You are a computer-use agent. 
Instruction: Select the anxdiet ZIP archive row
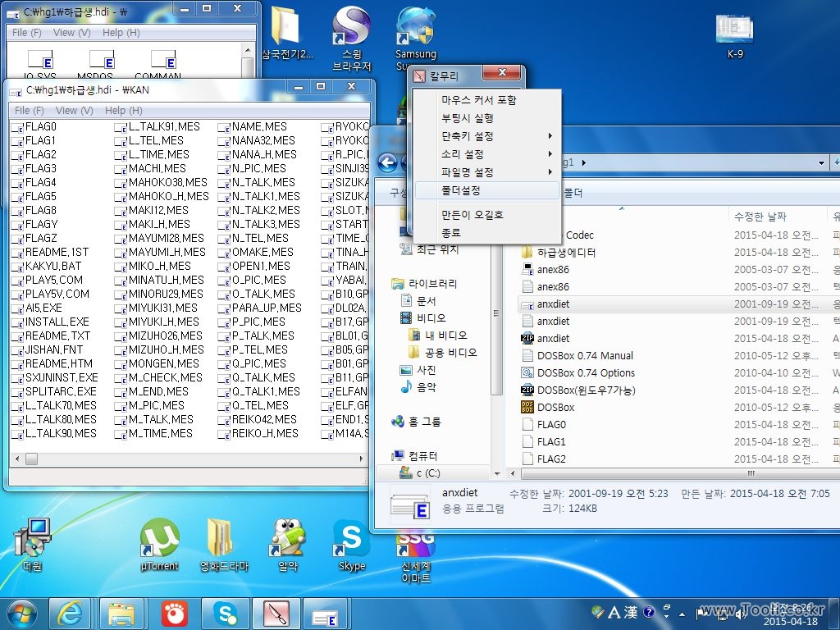(554, 338)
